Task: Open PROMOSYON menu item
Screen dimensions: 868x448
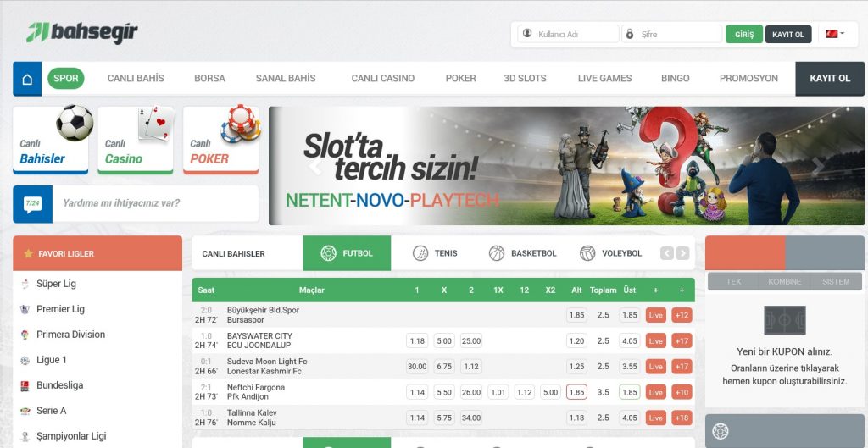Action: [x=748, y=79]
